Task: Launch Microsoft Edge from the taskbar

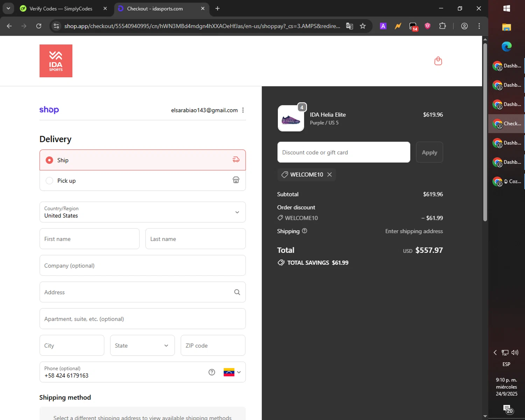Action: point(506,46)
